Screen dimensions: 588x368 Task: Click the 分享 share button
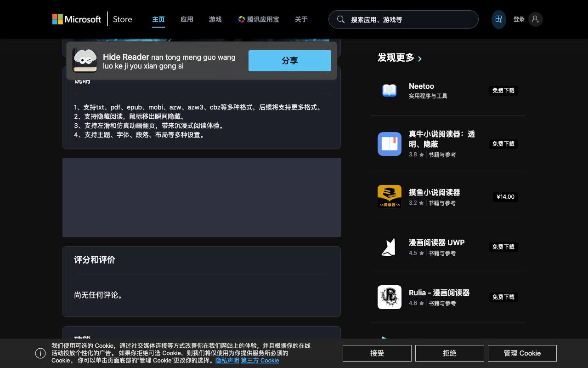[290, 61]
